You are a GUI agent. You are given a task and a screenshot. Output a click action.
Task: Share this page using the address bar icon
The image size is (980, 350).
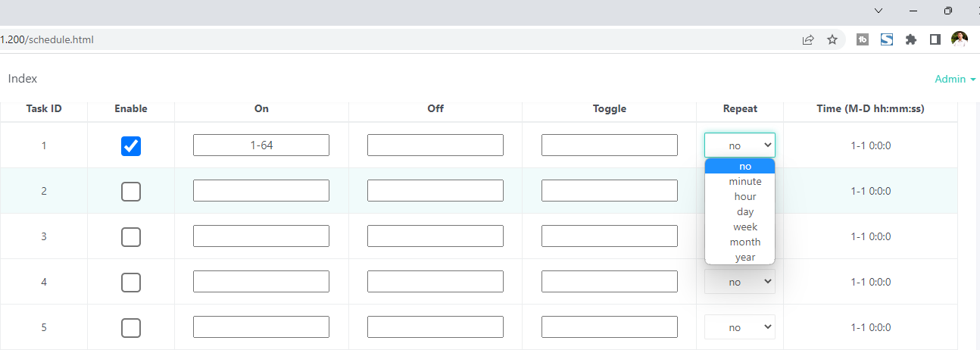808,39
